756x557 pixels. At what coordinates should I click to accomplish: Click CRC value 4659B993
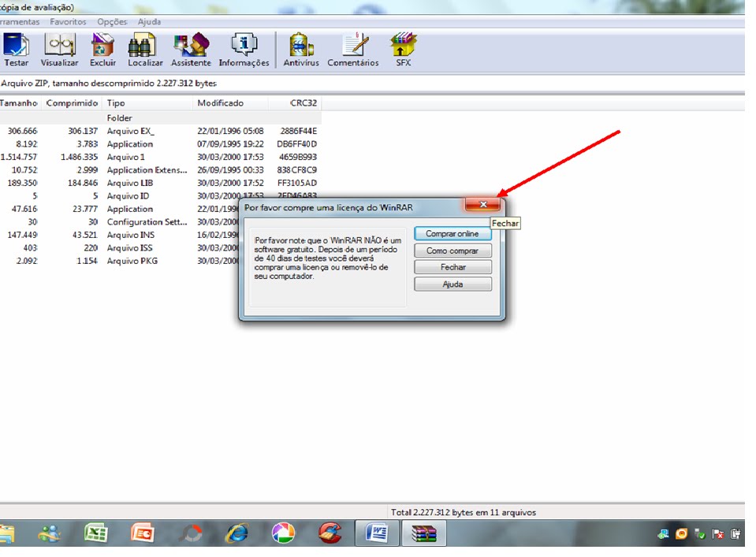(297, 157)
